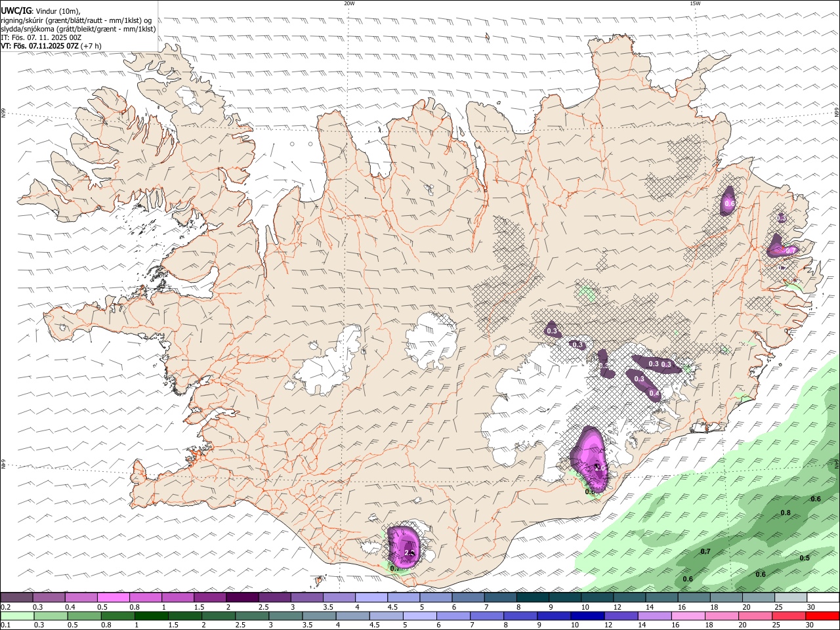Click the darkest green 1 swatch in lower legend
Screen dimensions: 840x630
tap(152, 616)
